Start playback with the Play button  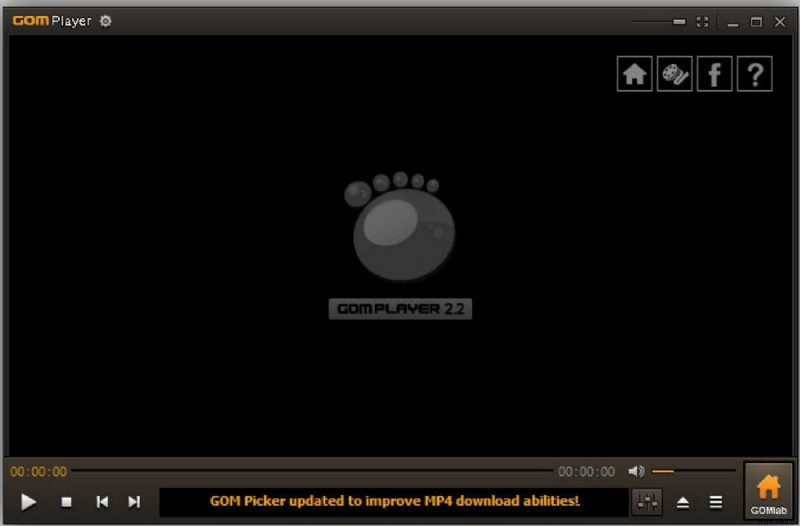coord(29,502)
